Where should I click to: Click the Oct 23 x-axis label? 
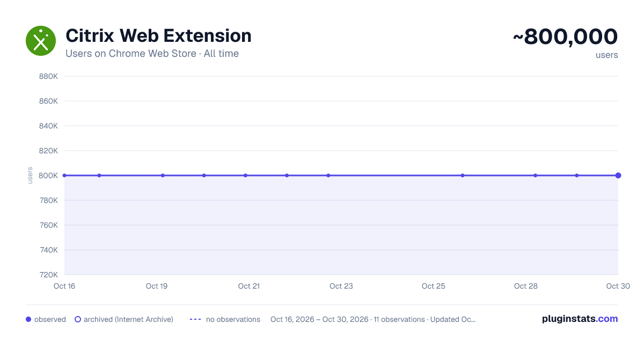[x=341, y=286]
